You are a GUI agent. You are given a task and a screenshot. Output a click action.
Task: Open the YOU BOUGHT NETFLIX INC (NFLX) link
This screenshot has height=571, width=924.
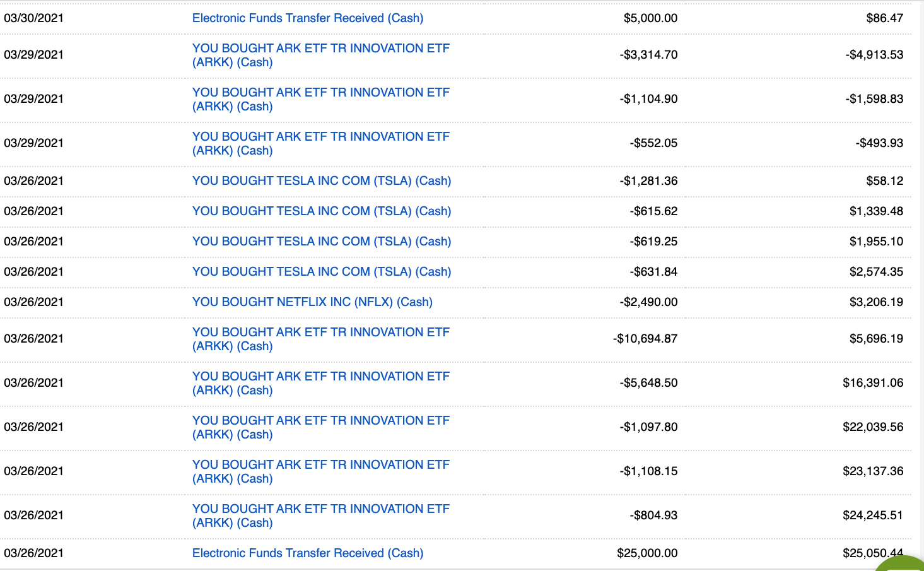click(x=312, y=302)
